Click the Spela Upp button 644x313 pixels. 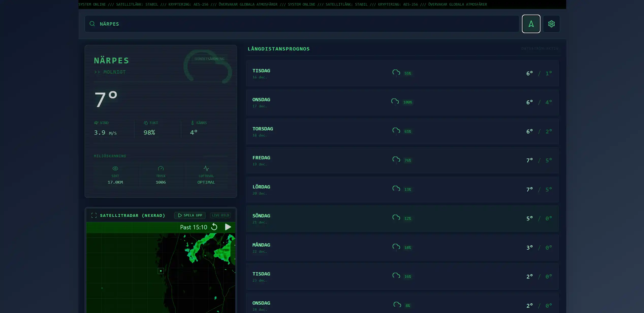[x=190, y=215]
